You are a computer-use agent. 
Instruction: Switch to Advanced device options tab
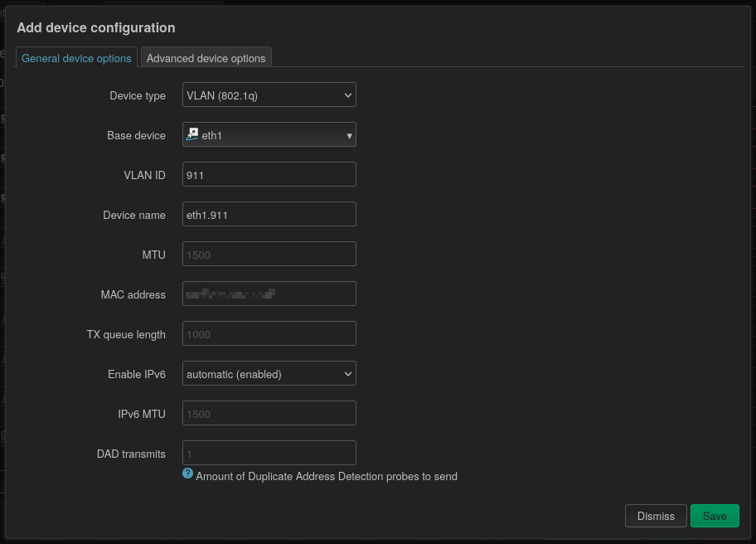[x=206, y=58]
